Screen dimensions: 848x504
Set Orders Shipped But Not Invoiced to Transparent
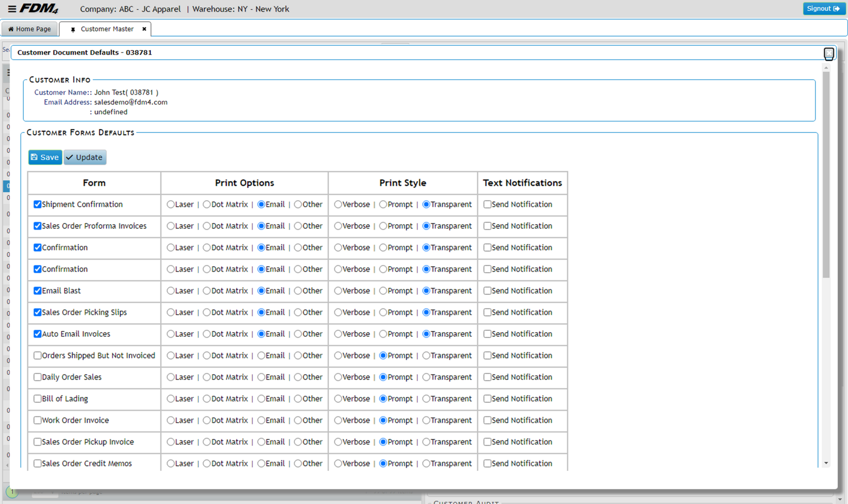426,356
